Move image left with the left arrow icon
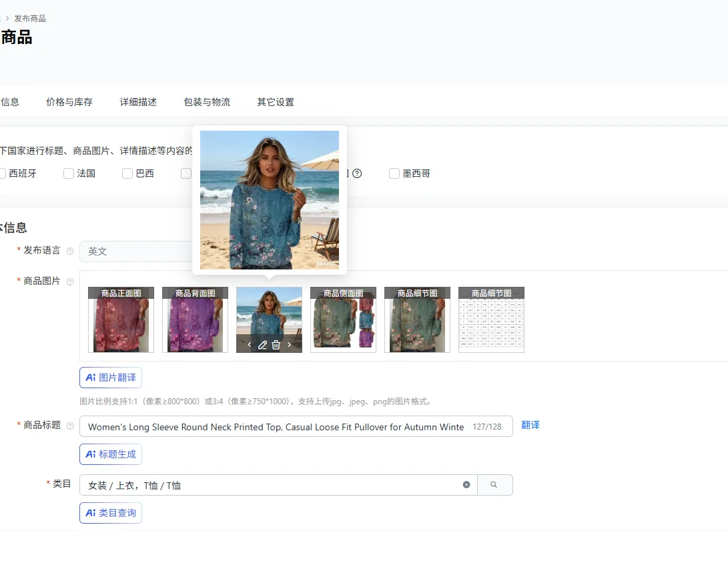This screenshot has height=575, width=728. click(x=250, y=345)
